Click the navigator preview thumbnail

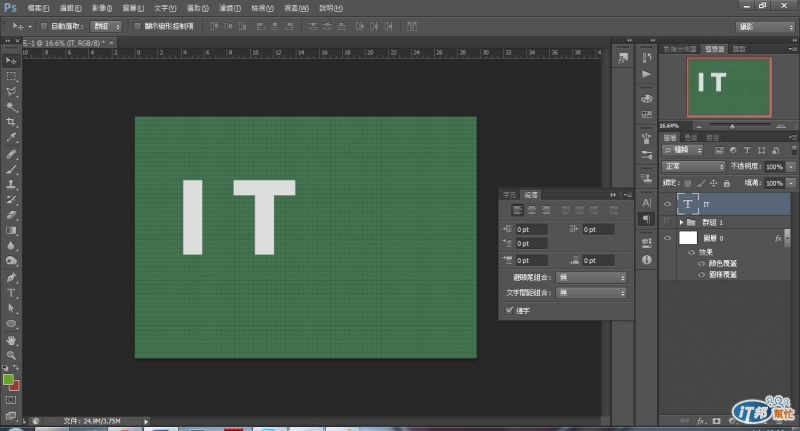(x=729, y=86)
